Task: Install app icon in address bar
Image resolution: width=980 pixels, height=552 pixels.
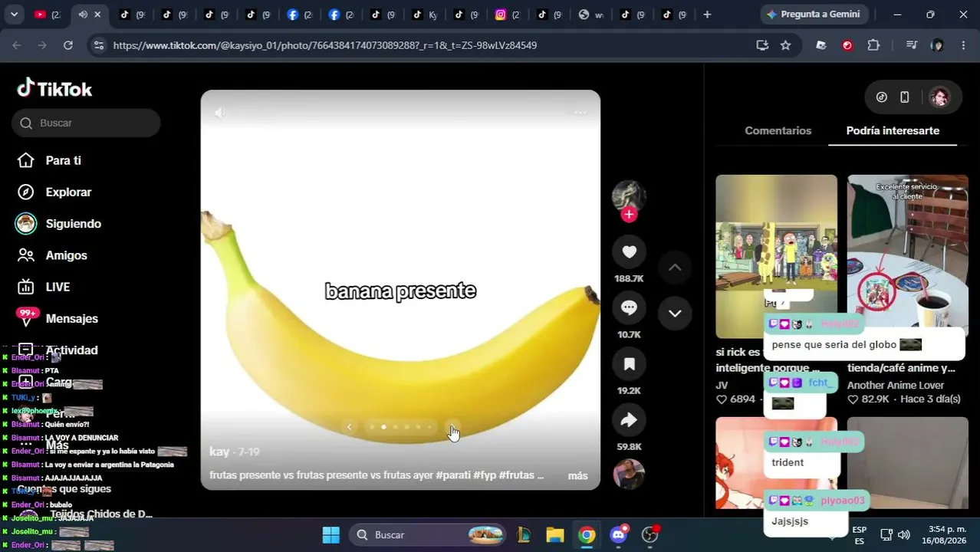Action: pos(762,45)
